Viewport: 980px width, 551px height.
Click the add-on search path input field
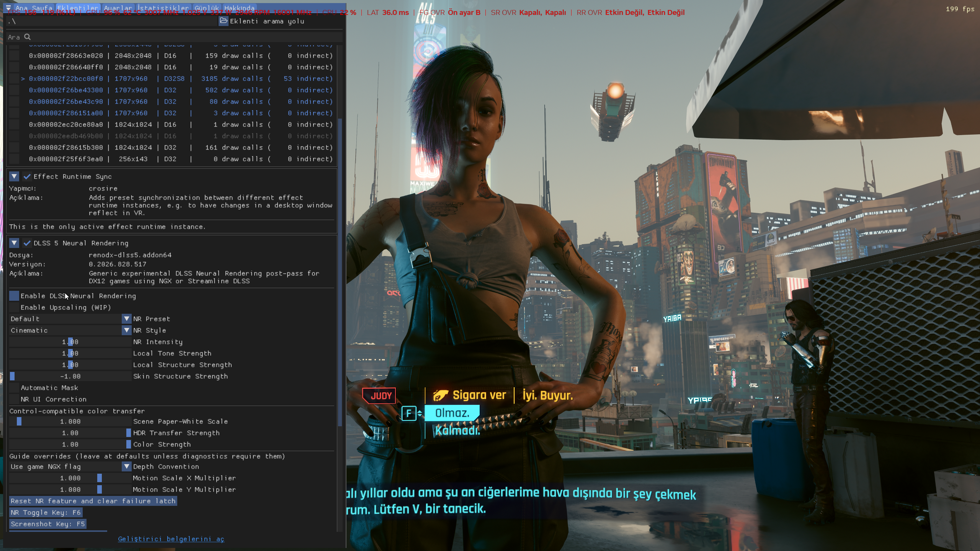coord(112,21)
